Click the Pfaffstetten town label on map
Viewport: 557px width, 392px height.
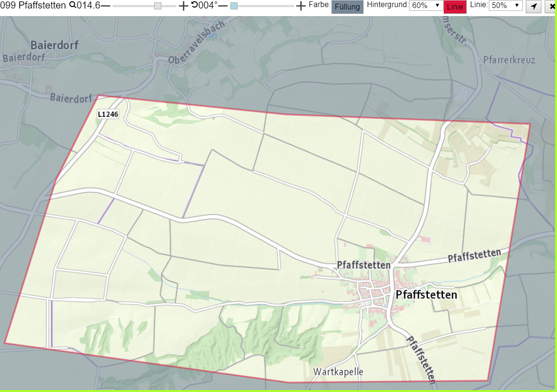426,295
